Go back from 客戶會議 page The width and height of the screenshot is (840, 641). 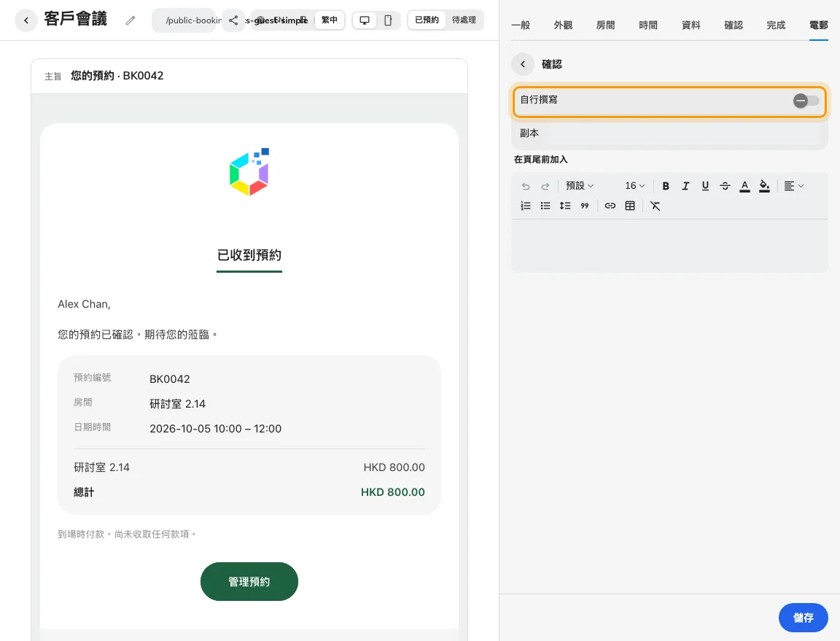point(26,20)
